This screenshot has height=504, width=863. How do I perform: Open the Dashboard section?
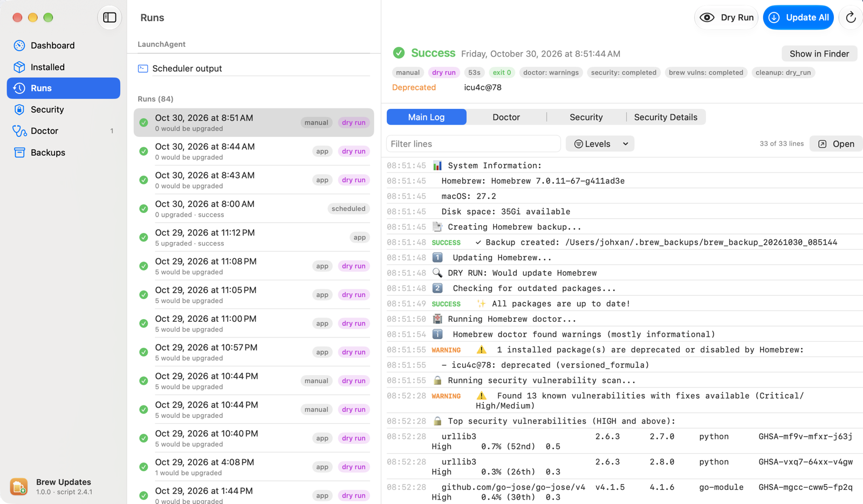click(x=64, y=45)
